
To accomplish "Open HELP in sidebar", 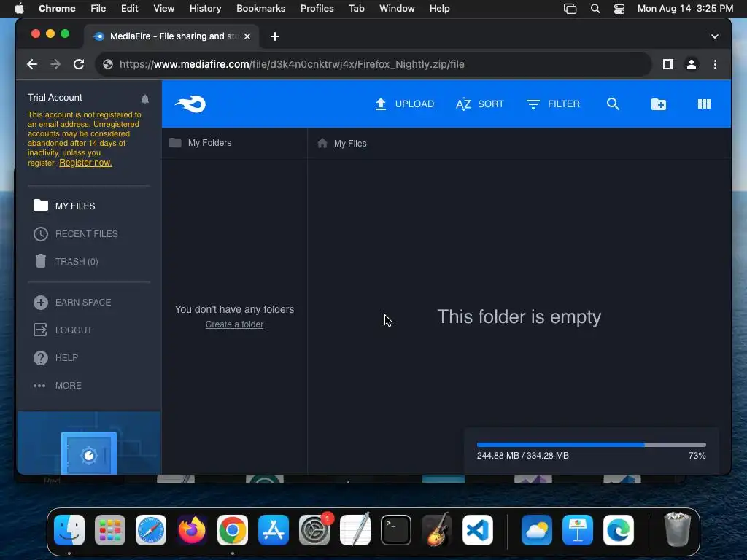I will (55, 357).
